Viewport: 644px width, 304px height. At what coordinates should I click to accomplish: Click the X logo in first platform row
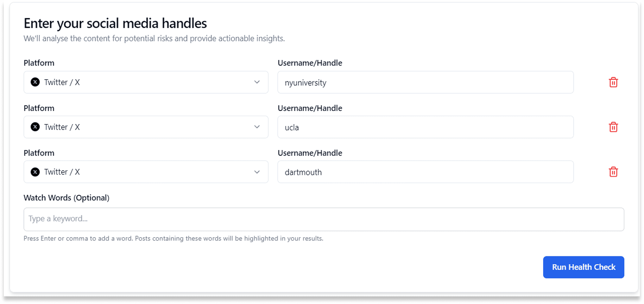coord(35,82)
